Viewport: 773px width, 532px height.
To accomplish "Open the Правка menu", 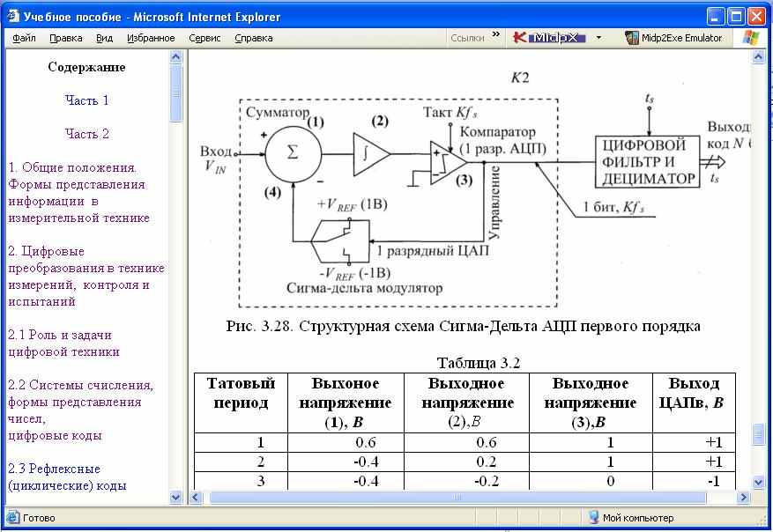I will (x=65, y=39).
